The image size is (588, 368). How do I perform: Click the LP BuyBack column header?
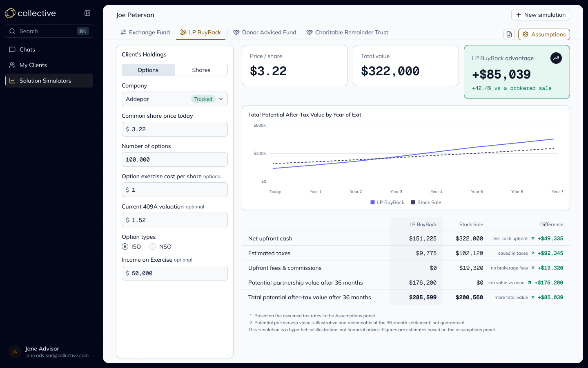click(x=423, y=224)
